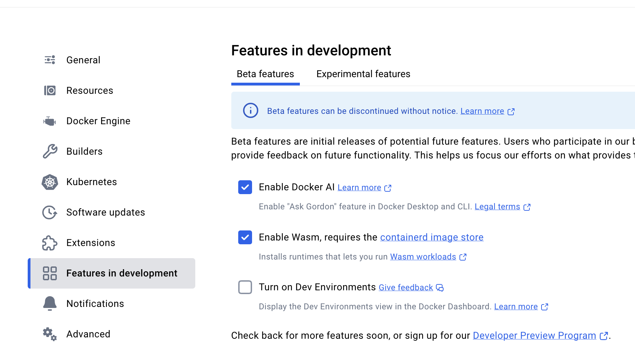The width and height of the screenshot is (635, 364).
Task: Open the Developer Preview Program link
Action: (534, 336)
